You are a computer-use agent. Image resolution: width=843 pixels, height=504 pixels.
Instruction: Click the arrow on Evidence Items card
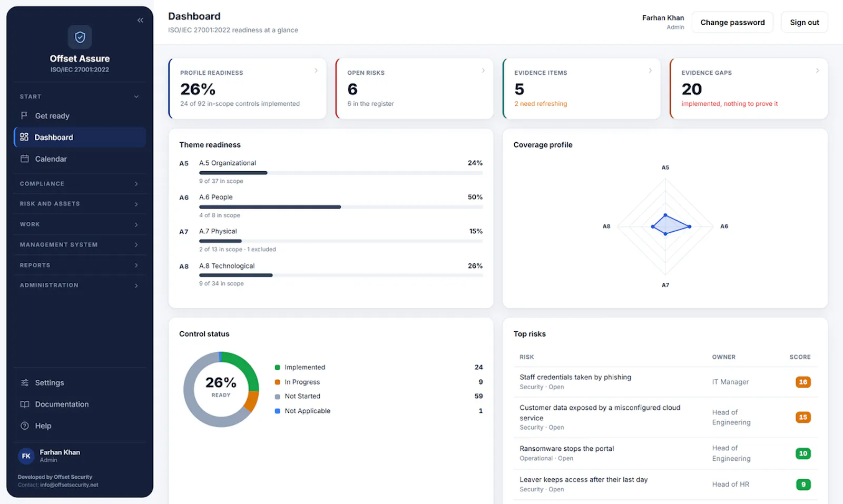coord(650,70)
